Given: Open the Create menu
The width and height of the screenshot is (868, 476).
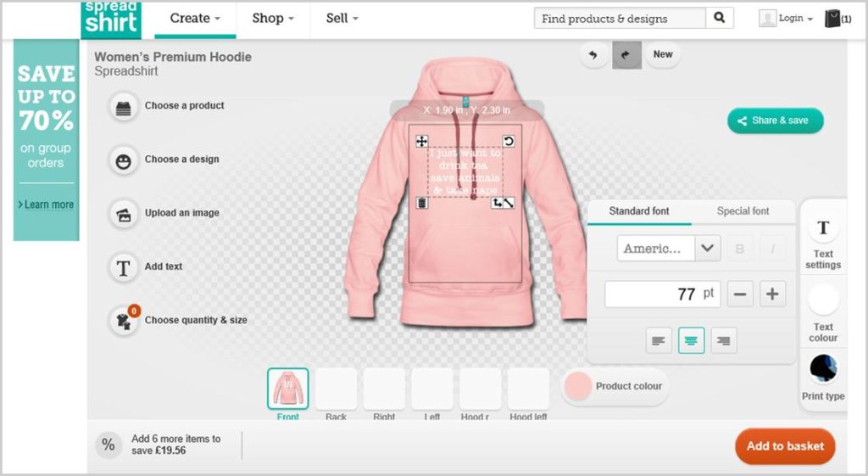Looking at the screenshot, I should click(x=195, y=18).
